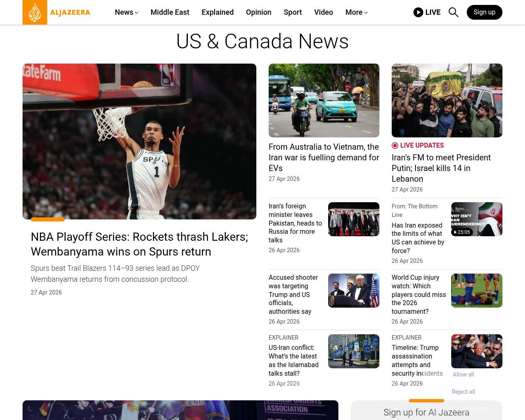Image resolution: width=525 pixels, height=420 pixels.
Task: Open the Middle East section
Action: coord(170,12)
